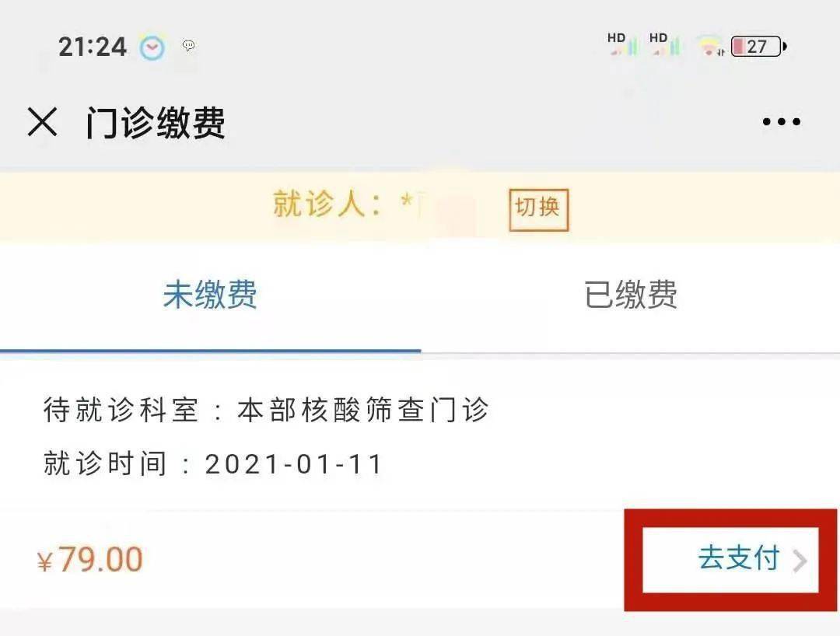Tap the alarm clock status icon
The image size is (840, 636).
[x=152, y=47]
